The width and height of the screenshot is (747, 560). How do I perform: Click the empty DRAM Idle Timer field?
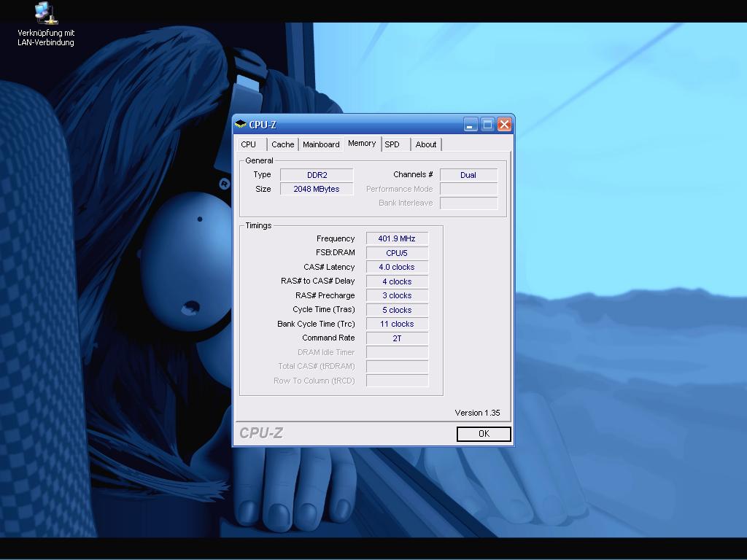tap(397, 352)
